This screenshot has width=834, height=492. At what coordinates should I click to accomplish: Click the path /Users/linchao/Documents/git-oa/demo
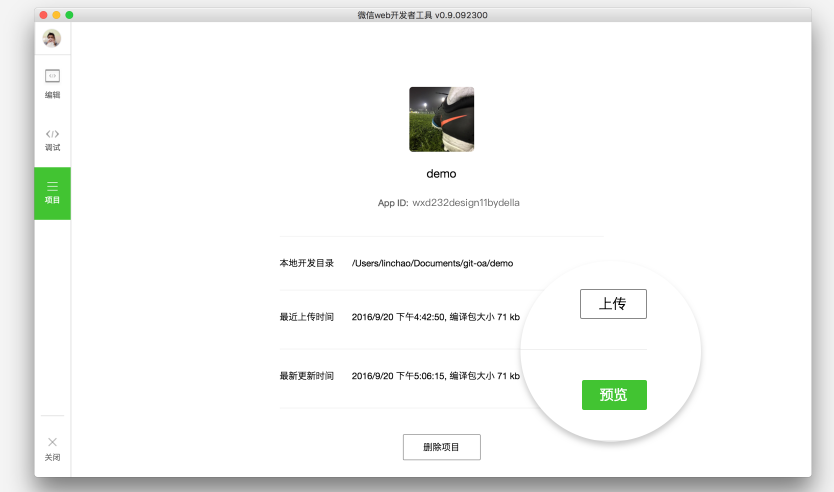432,264
